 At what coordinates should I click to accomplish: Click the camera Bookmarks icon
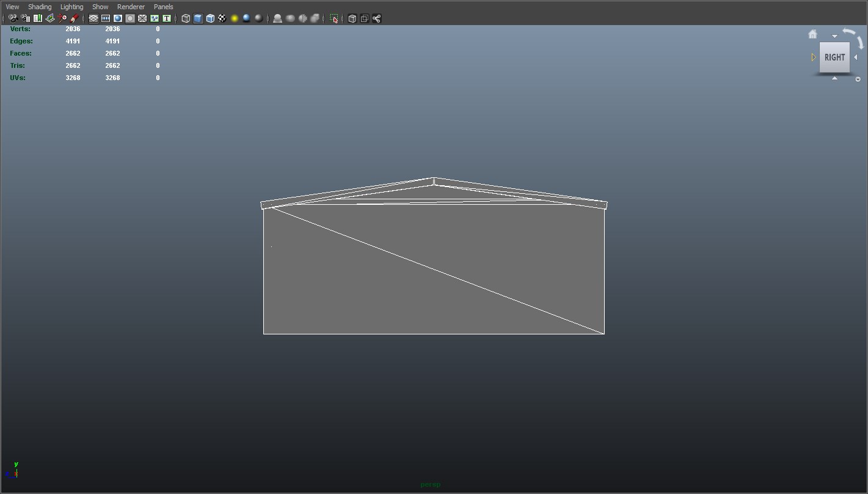coord(38,18)
